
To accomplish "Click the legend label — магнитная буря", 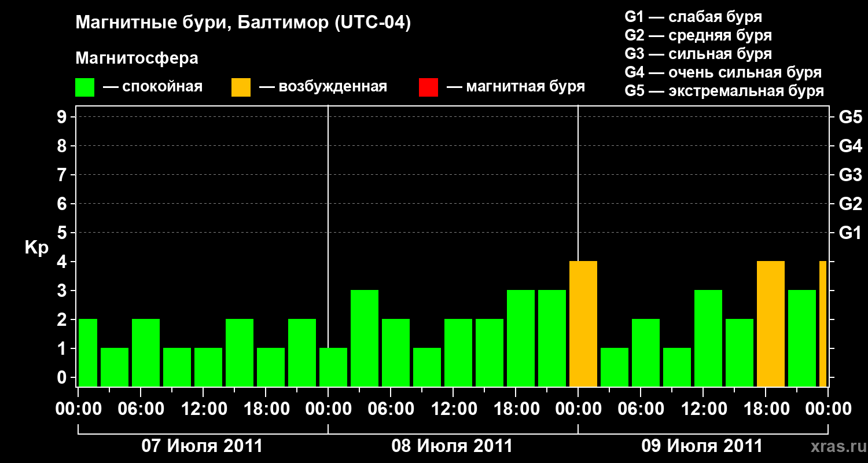I will (x=516, y=87).
